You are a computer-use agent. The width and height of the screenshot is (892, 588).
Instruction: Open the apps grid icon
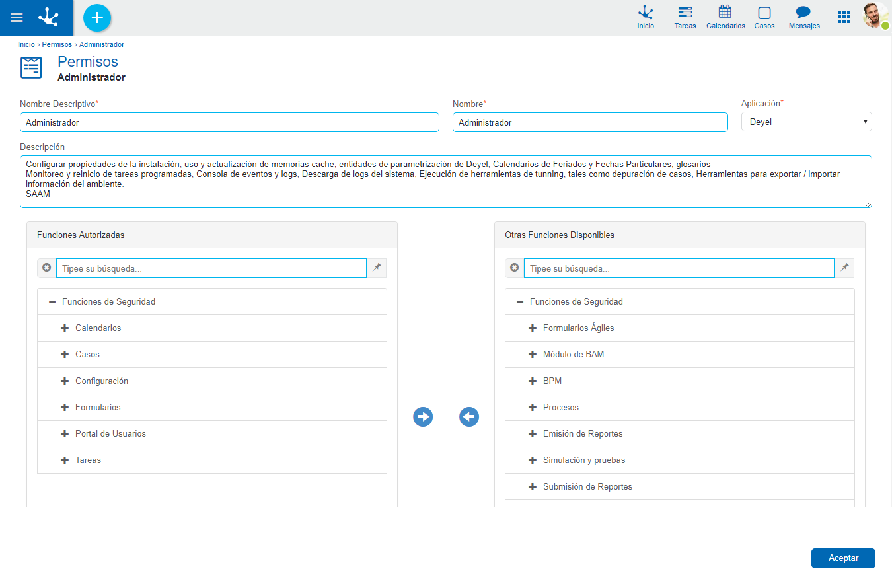point(844,17)
